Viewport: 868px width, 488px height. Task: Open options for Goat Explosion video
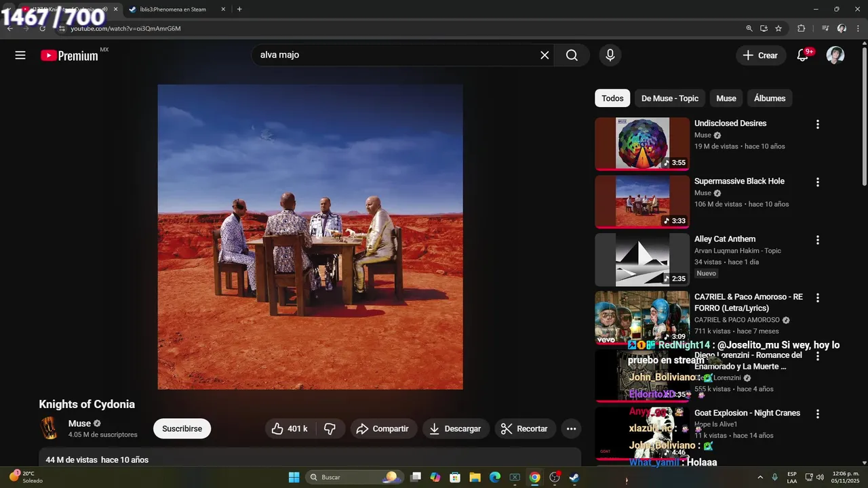point(818,414)
